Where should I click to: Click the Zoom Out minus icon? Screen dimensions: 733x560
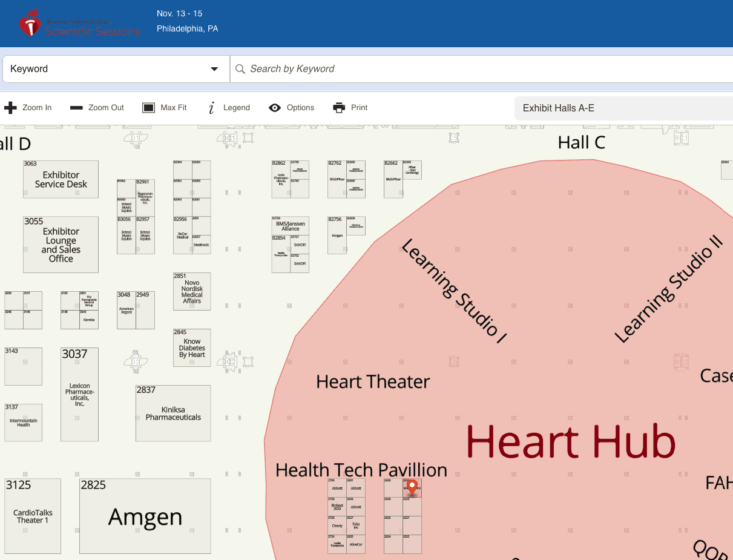(x=76, y=108)
